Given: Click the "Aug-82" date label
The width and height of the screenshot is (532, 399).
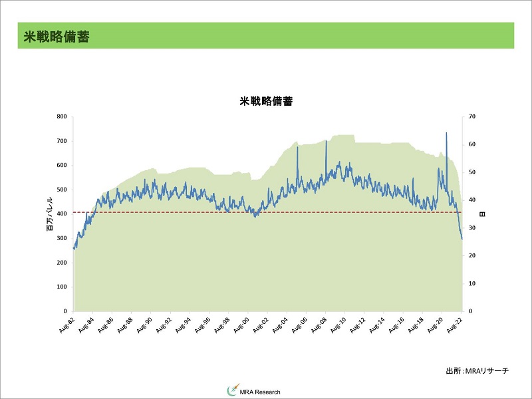Looking at the screenshot, I should 66,325.
